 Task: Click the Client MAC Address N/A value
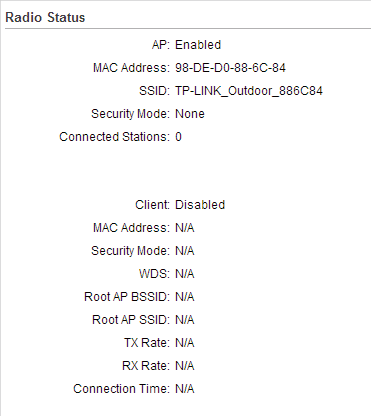[185, 228]
